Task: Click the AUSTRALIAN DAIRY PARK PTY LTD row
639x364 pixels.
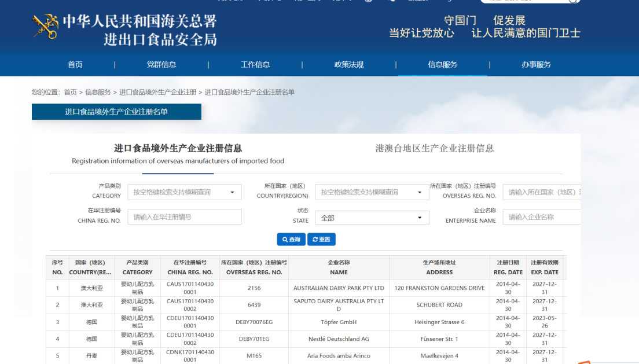Action: coord(339,288)
